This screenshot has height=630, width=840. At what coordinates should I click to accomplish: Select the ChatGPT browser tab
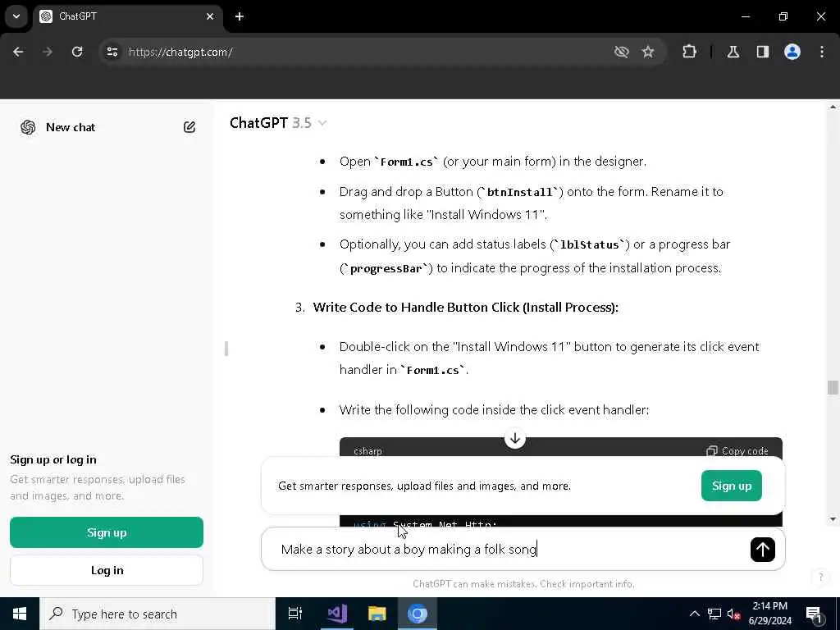[x=126, y=16]
